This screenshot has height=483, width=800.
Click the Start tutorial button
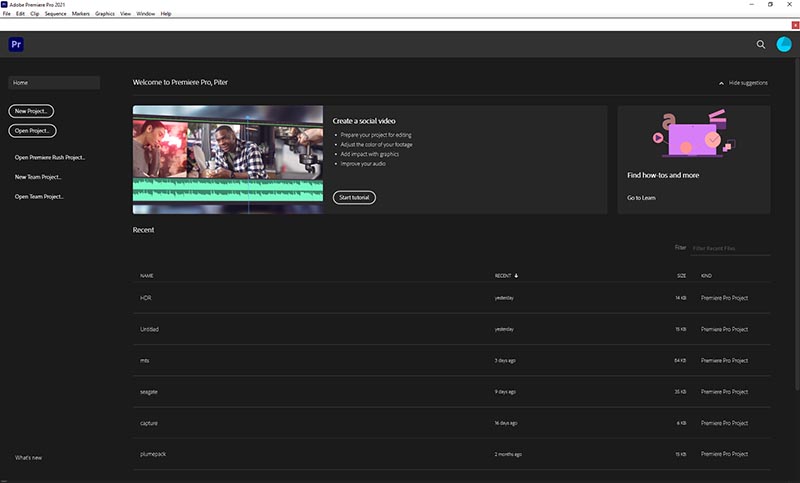click(x=354, y=197)
